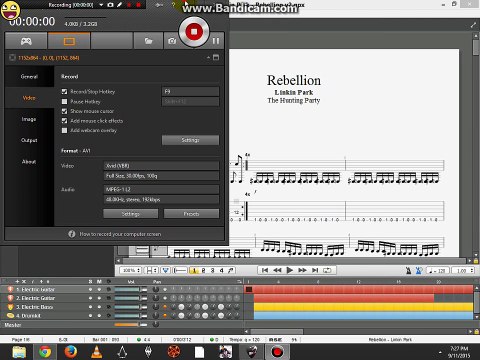Switch to the Image tab
Image resolution: width=480 pixels, height=360 pixels.
[29, 119]
